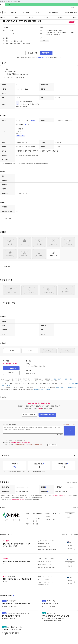
Task: Select the 서류 screening step
Action: 12,351
